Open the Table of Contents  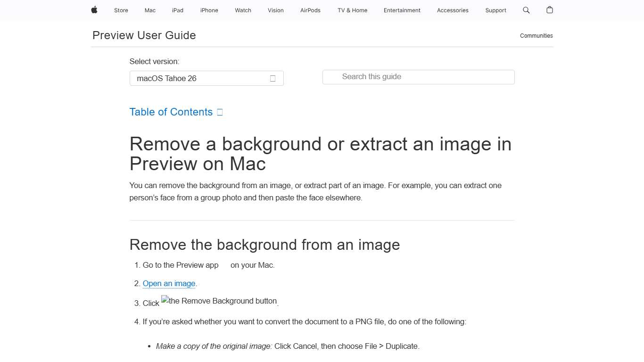coord(171,112)
